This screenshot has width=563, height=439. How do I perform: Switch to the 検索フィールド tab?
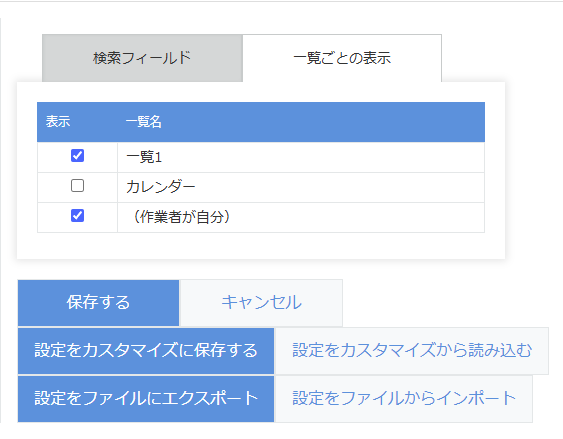coord(142,58)
